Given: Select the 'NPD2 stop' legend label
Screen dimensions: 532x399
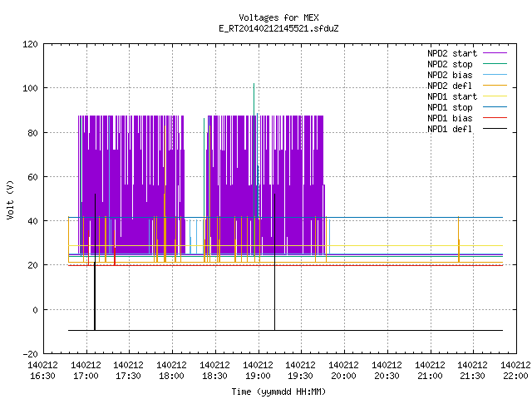Looking at the screenshot, I should (450, 64).
